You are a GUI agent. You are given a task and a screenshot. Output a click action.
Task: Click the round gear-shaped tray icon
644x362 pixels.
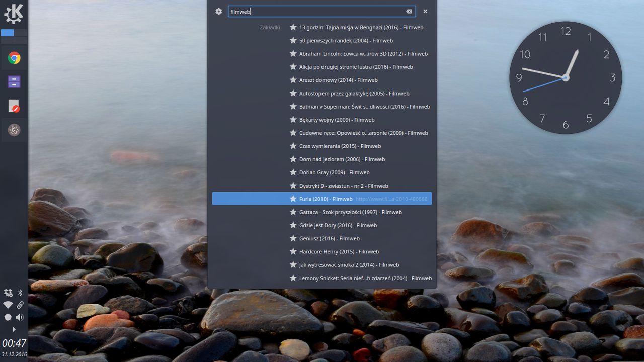tap(8, 317)
